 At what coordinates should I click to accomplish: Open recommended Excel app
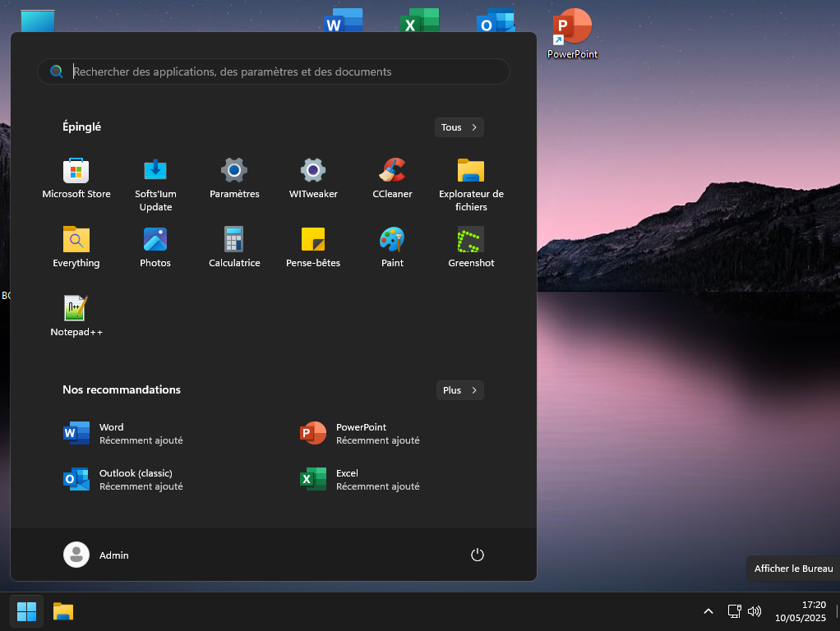[x=359, y=479]
